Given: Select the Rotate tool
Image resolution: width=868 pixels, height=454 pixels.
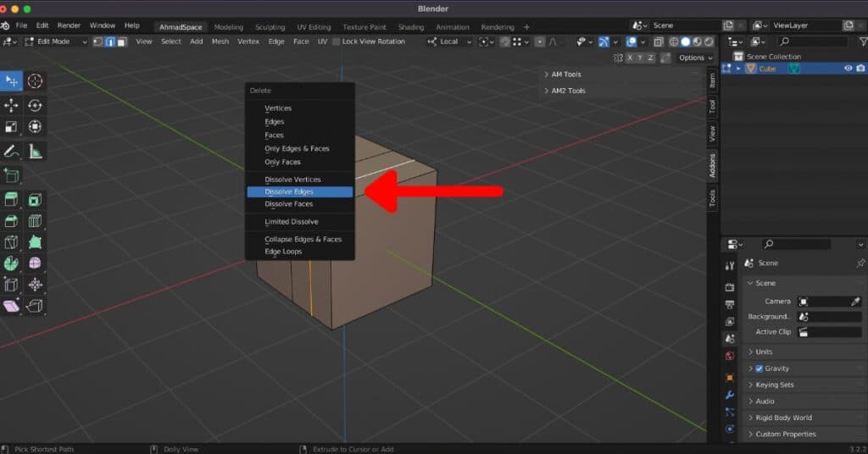Looking at the screenshot, I should tap(35, 105).
